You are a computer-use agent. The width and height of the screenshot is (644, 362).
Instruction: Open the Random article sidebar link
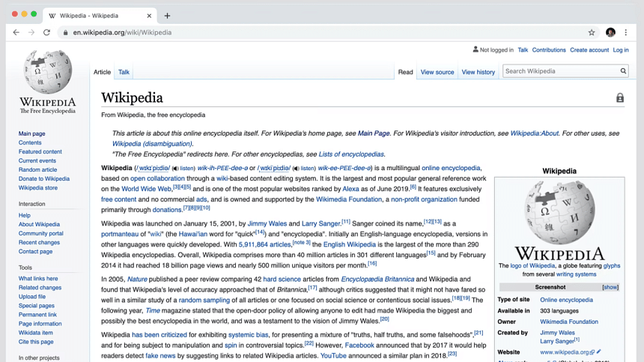coord(37,170)
